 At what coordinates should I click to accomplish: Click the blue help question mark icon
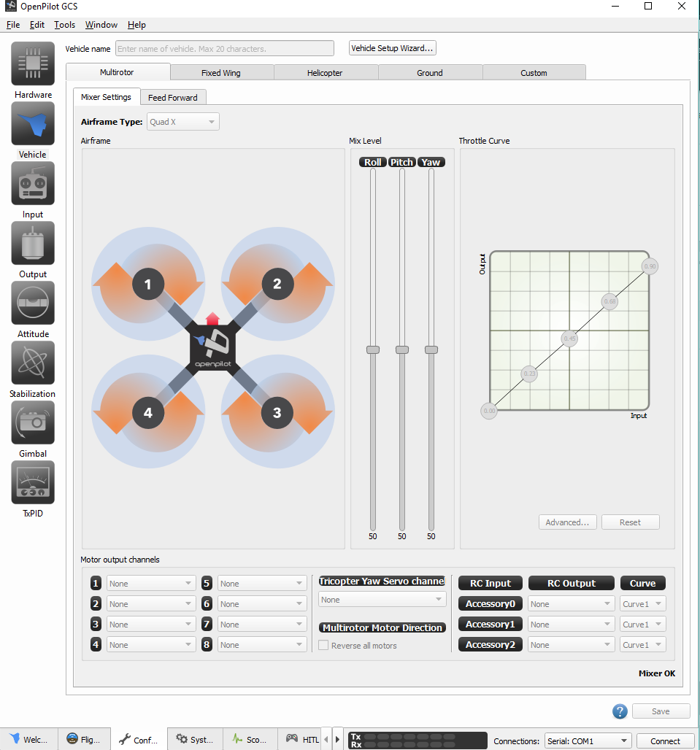pos(620,711)
